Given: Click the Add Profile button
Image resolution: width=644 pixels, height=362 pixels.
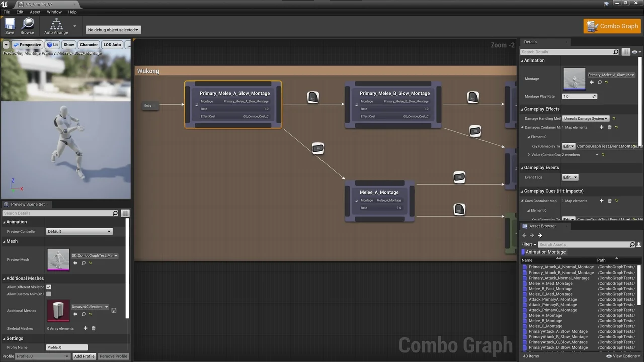Looking at the screenshot, I should coord(84,356).
